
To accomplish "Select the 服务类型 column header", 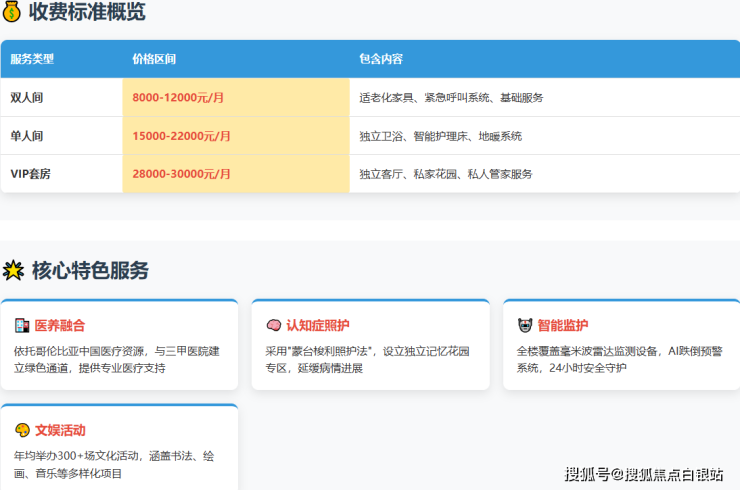I will [x=32, y=59].
